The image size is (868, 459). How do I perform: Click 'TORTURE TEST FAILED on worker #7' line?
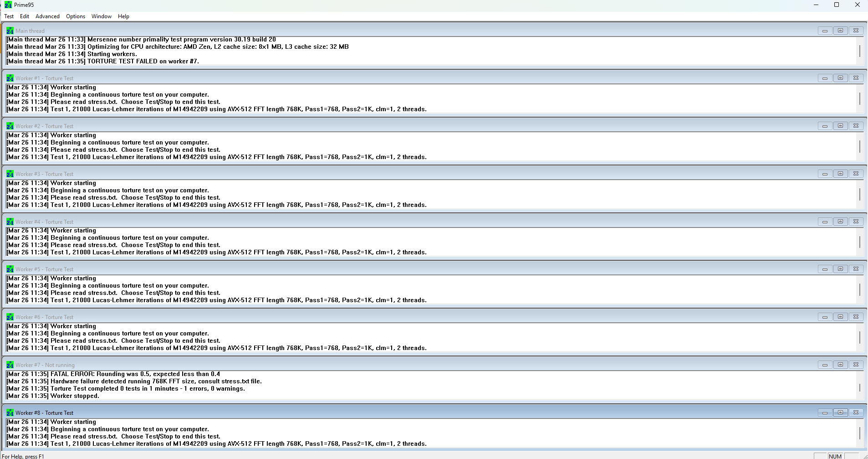(x=102, y=61)
